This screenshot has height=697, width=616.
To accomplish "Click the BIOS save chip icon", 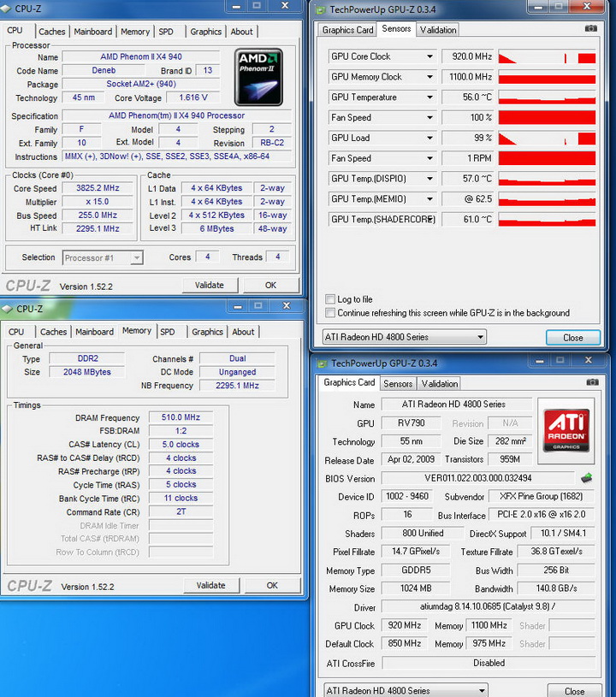I will coord(587,478).
